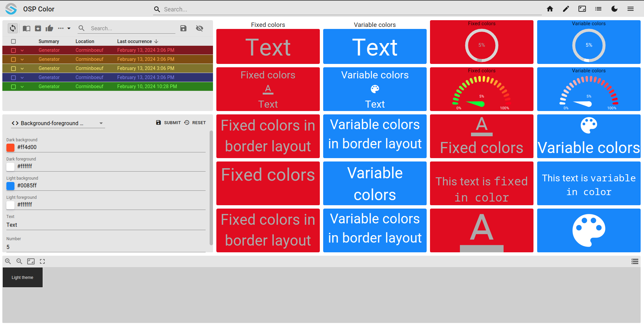The image size is (644, 327).
Task: Click 'This text is fixed in color' tile
Action: coord(481,183)
